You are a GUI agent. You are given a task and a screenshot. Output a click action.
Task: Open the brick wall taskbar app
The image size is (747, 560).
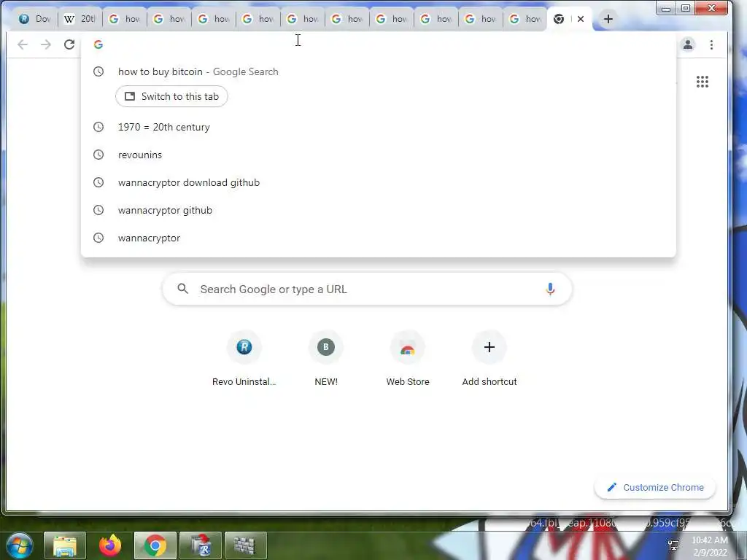(x=245, y=545)
